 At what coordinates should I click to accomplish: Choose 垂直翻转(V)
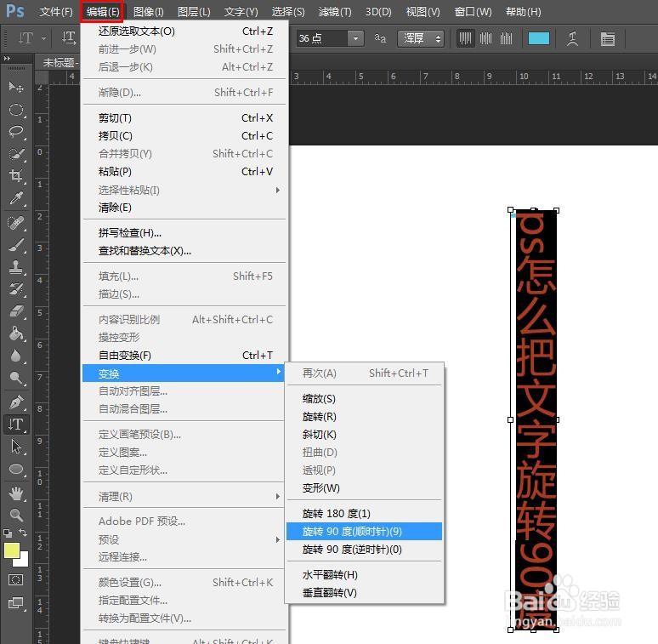tap(364, 593)
